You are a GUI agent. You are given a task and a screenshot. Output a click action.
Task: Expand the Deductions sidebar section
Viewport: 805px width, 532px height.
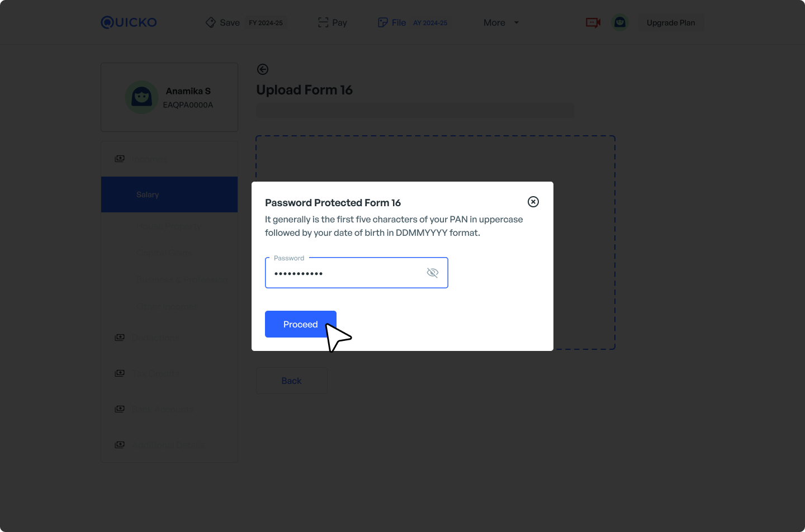157,338
